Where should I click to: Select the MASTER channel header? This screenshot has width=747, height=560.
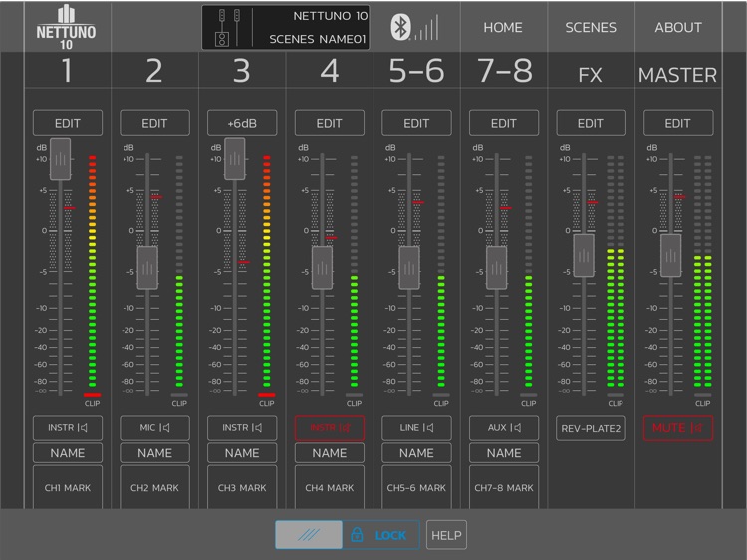678,70
